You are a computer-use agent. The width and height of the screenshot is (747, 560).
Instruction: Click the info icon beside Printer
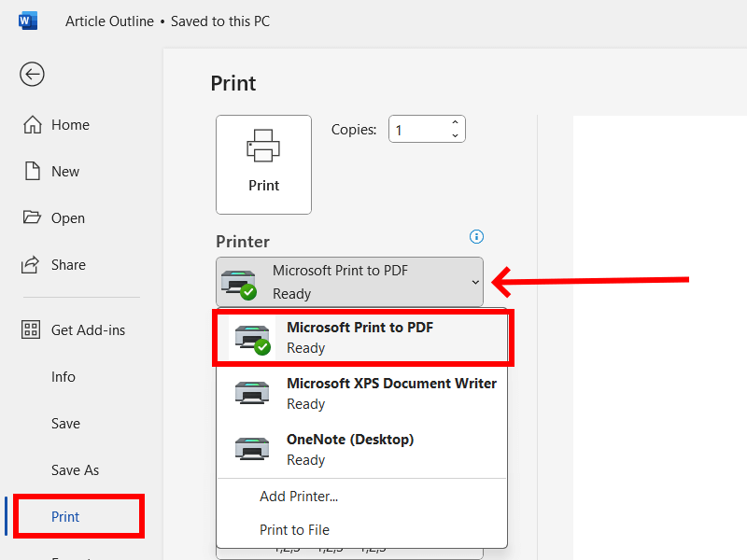(476, 236)
